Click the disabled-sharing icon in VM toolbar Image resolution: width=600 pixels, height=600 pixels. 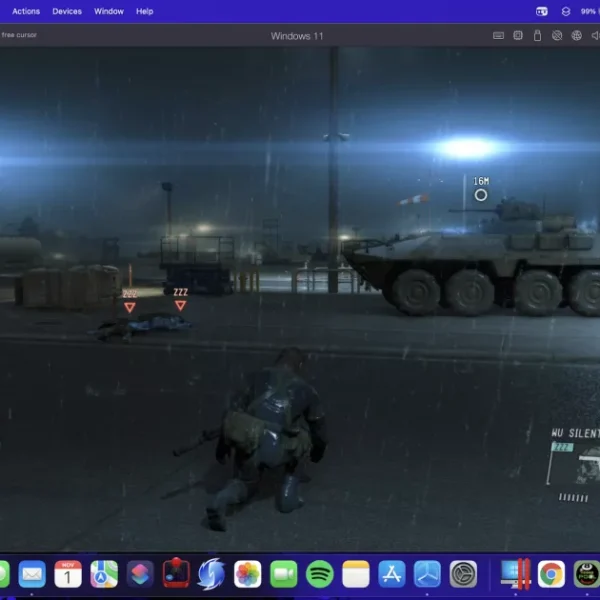[x=557, y=36]
